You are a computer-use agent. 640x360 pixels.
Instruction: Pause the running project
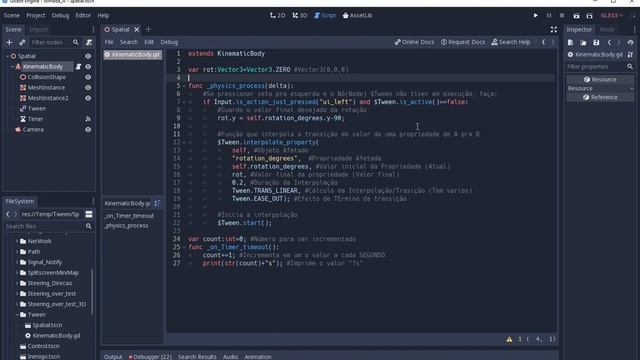tap(549, 16)
